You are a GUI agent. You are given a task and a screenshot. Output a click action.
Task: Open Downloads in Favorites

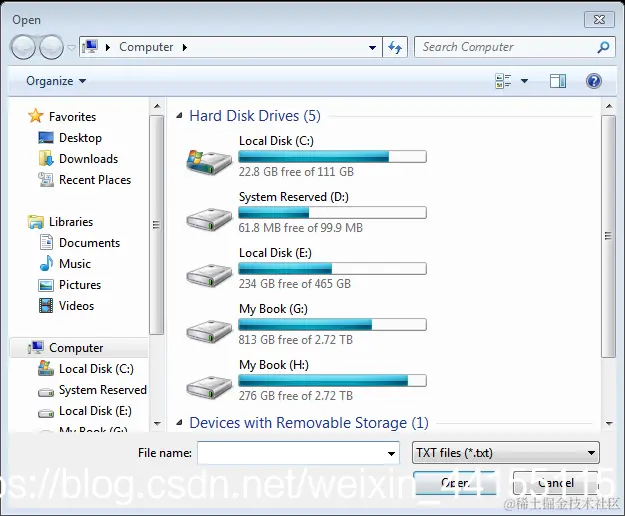(78, 159)
